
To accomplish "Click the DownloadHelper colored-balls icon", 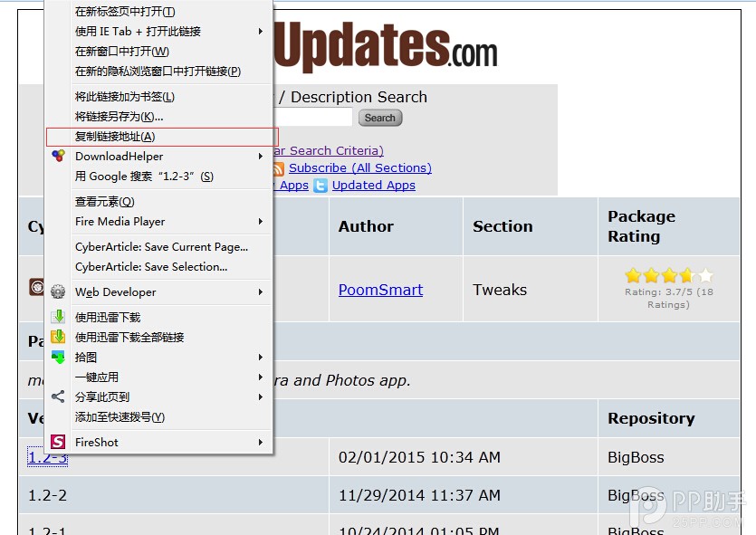I will [58, 156].
